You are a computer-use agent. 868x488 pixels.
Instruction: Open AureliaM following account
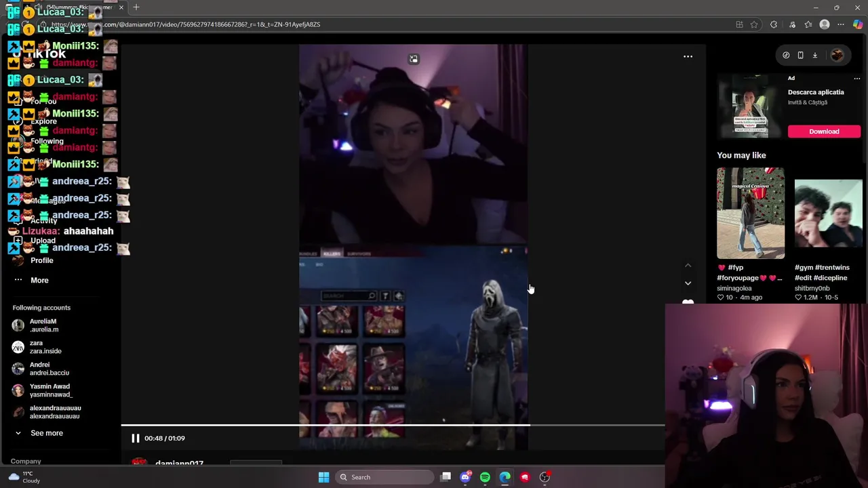tap(44, 325)
